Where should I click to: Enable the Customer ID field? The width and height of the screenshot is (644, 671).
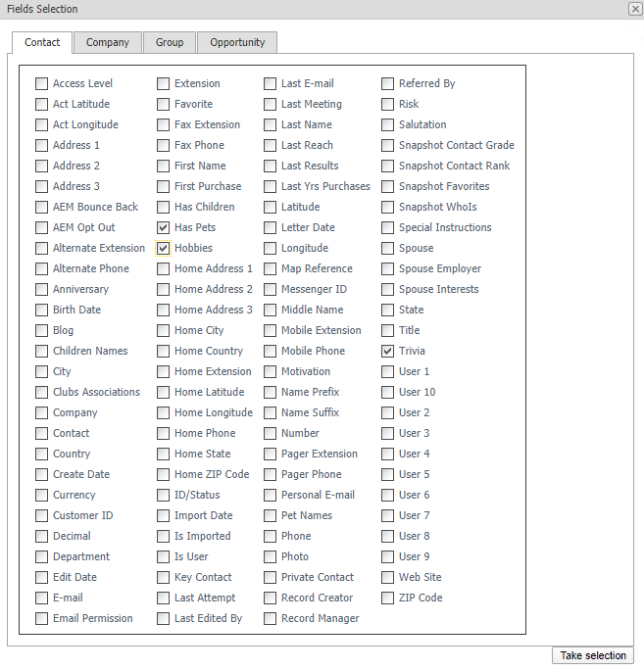41,515
